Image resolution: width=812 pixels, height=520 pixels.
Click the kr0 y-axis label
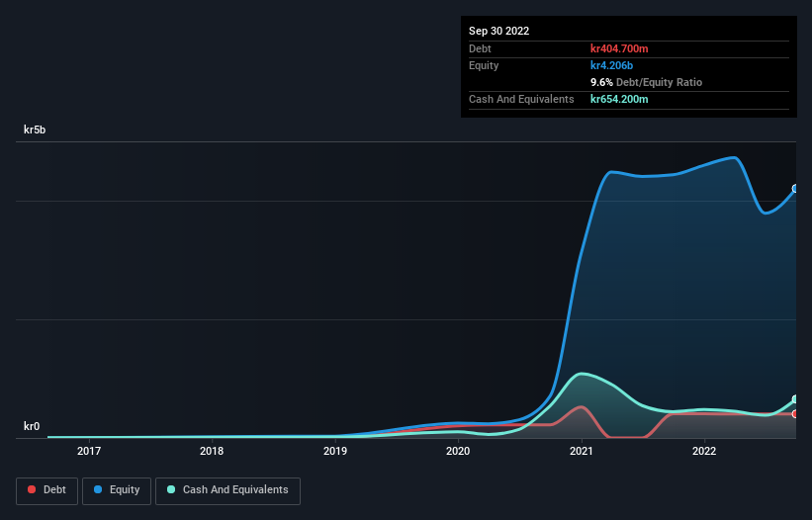click(x=32, y=426)
